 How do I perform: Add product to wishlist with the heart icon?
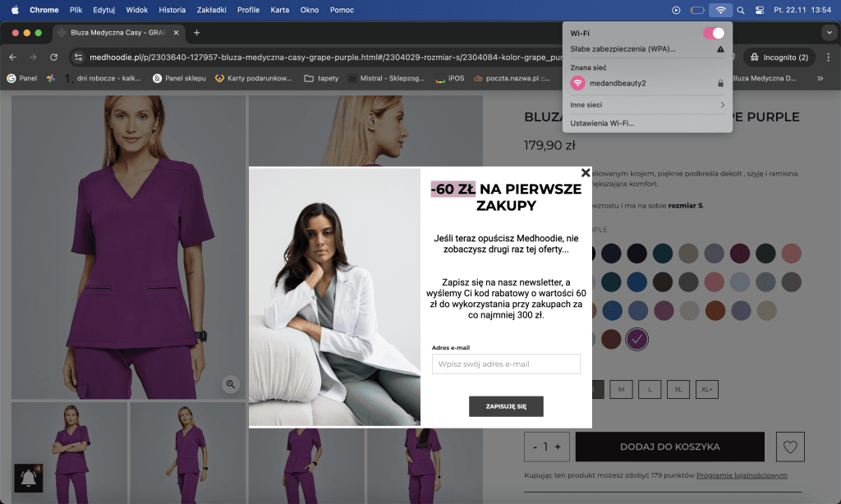click(x=790, y=447)
